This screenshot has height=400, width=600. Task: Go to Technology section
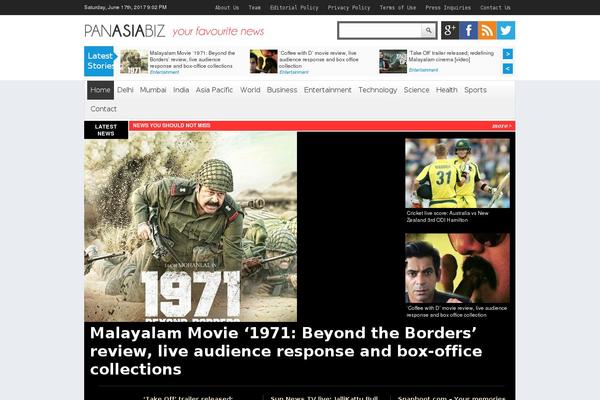pos(378,90)
